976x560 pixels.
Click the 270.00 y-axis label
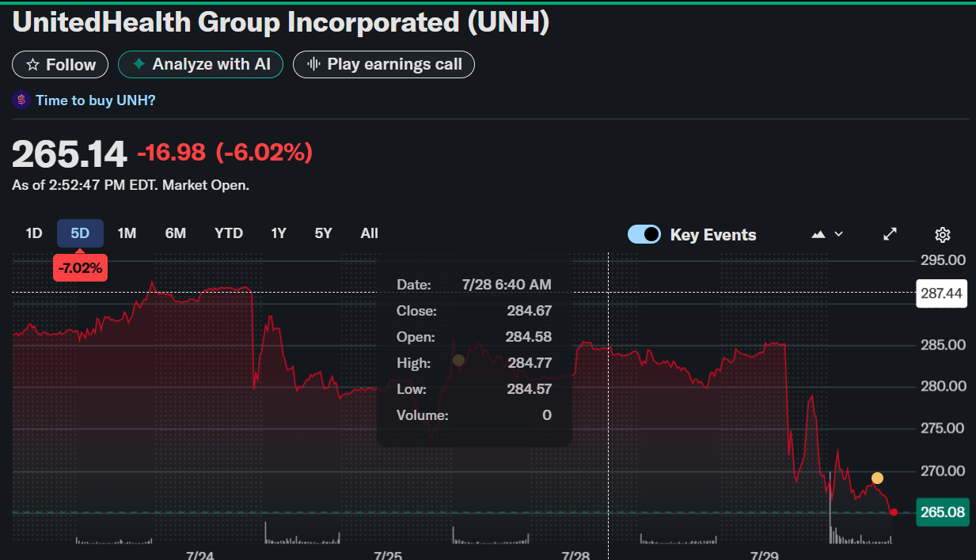coord(943,471)
